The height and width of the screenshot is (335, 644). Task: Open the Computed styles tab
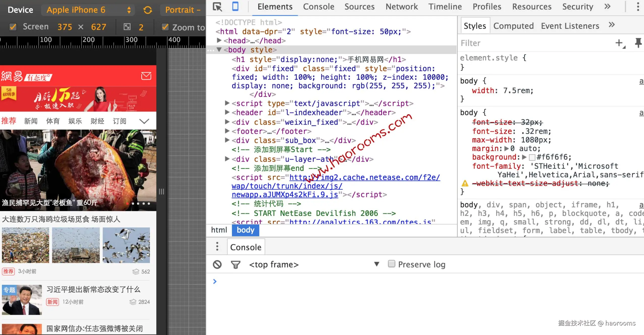[513, 26]
